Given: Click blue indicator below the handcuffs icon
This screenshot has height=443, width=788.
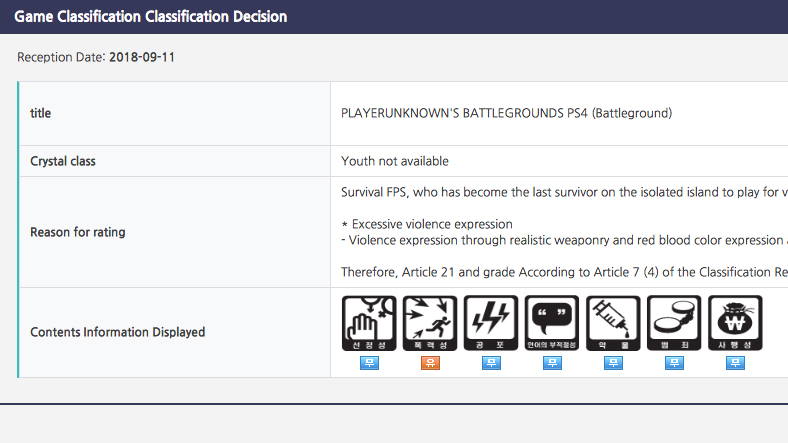Looking at the screenshot, I should click(x=674, y=363).
